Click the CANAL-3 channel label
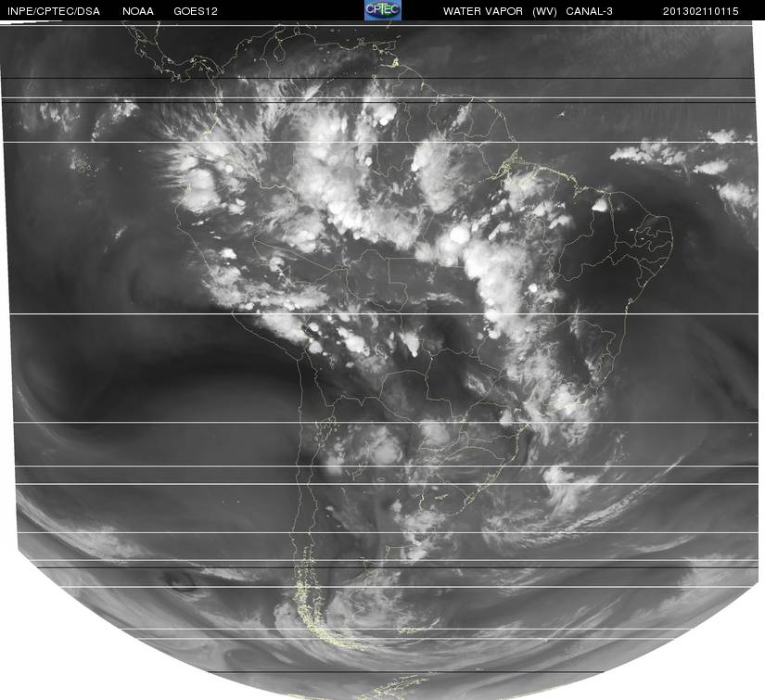 [590, 11]
